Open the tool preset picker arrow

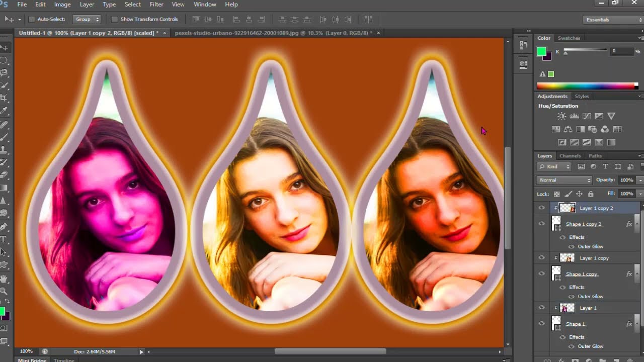pyautogui.click(x=20, y=19)
